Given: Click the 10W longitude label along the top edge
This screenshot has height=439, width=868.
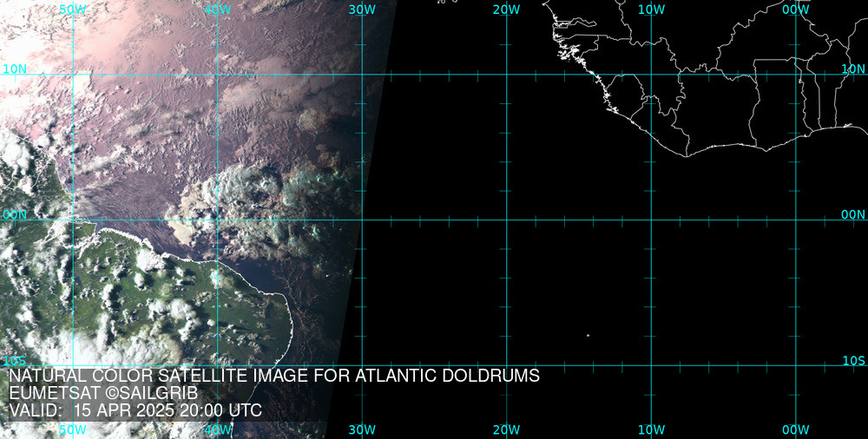Looking at the screenshot, I should pyautogui.click(x=651, y=10).
